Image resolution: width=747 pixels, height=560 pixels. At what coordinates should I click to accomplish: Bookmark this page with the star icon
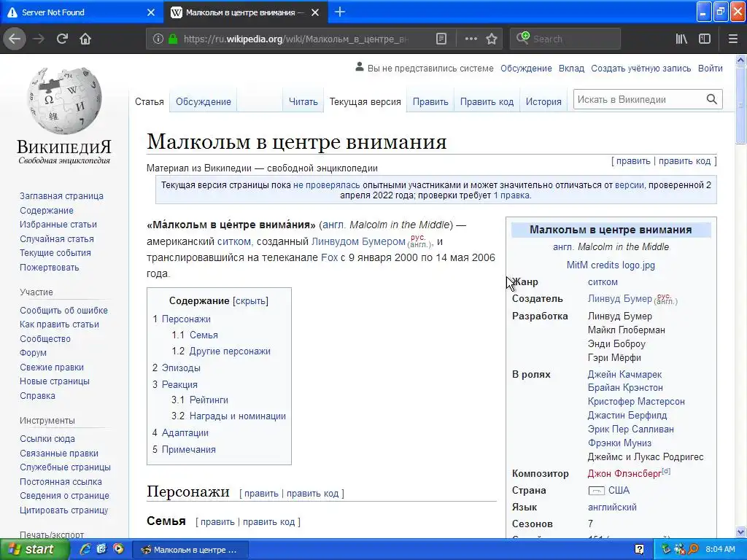pyautogui.click(x=492, y=39)
